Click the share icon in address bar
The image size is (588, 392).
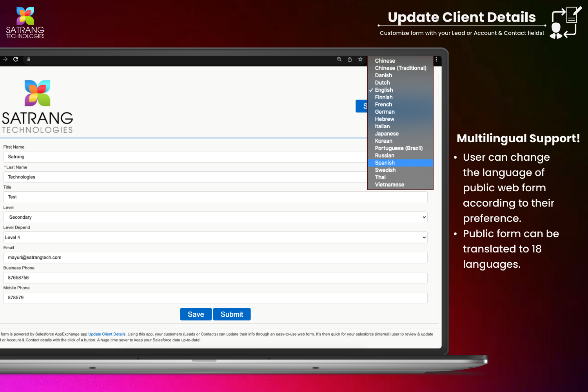(x=350, y=59)
